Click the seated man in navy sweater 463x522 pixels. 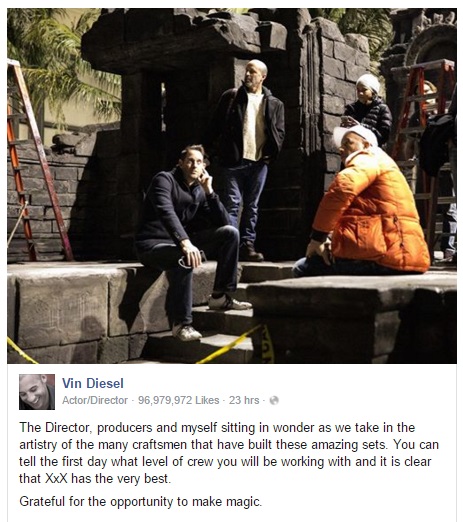tap(192, 240)
